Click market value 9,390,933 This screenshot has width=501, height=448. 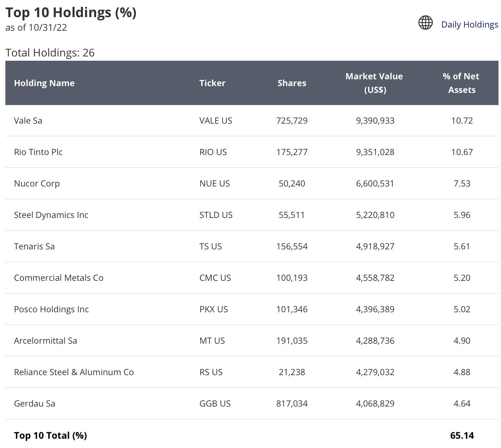tap(375, 120)
